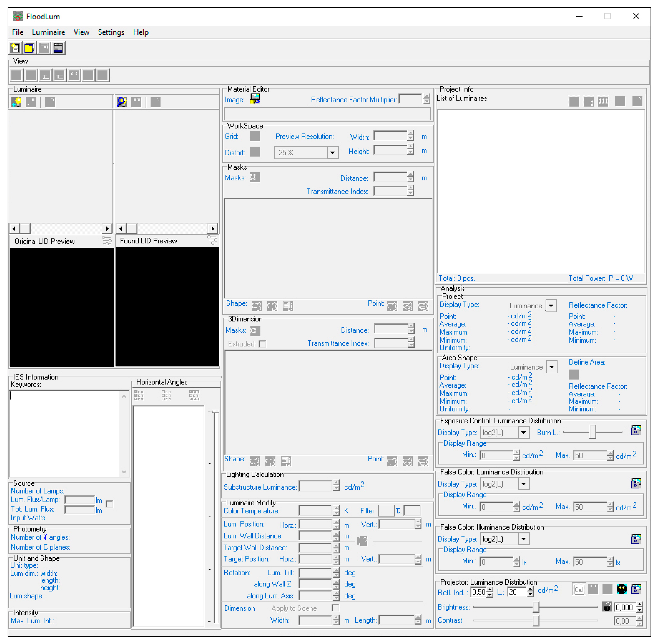
Task: Click the Burn L. slider handle
Action: tap(592, 432)
